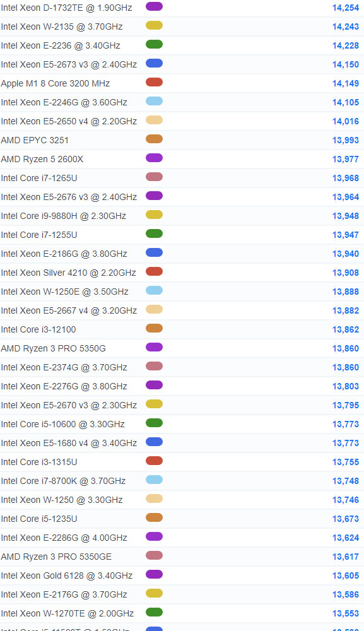Click the 13,968 score value

click(346, 178)
